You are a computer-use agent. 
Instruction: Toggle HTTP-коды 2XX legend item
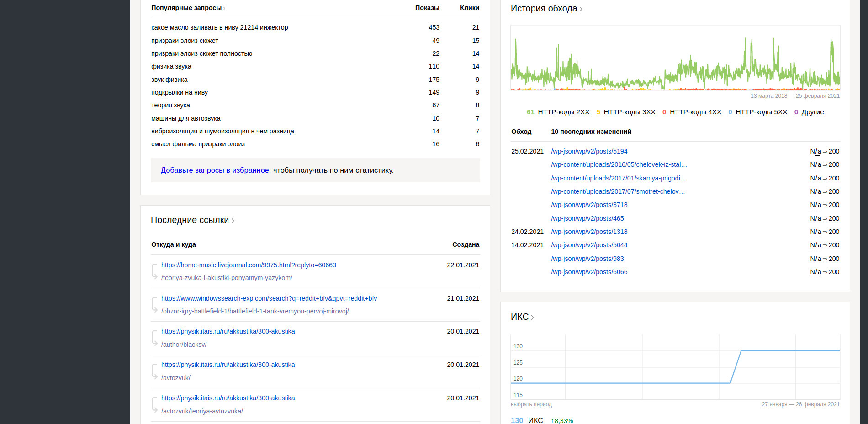[558, 112]
